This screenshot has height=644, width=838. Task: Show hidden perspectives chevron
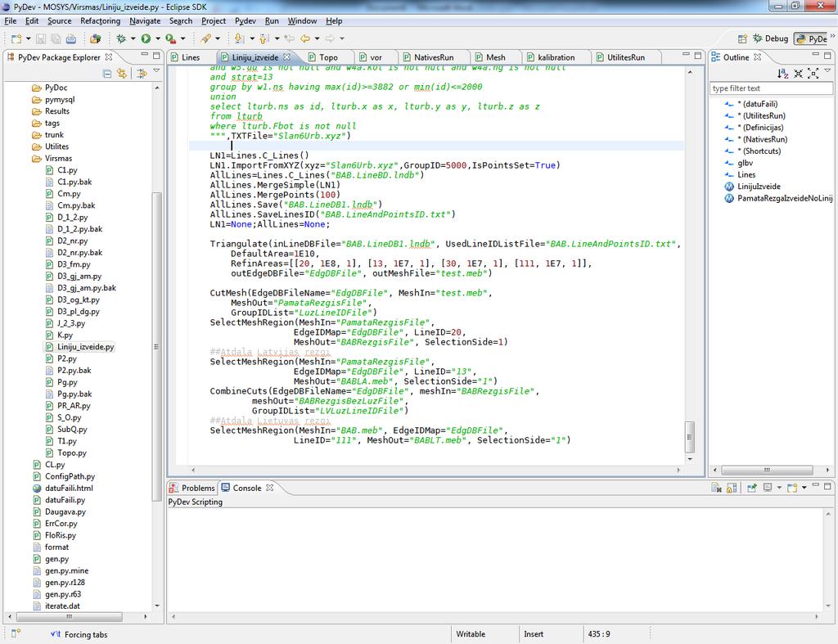(832, 36)
